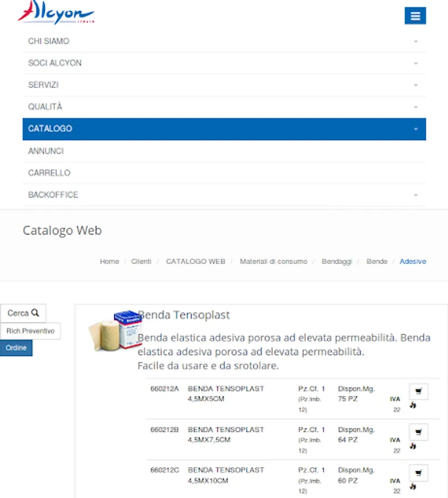Add item 660212B to cart
This screenshot has height=498, width=448.
point(419,432)
